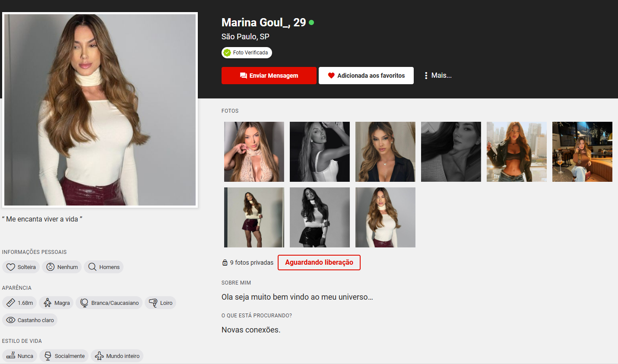Click the cigarette icon next to Nunca
This screenshot has height=364, width=618.
[11, 356]
